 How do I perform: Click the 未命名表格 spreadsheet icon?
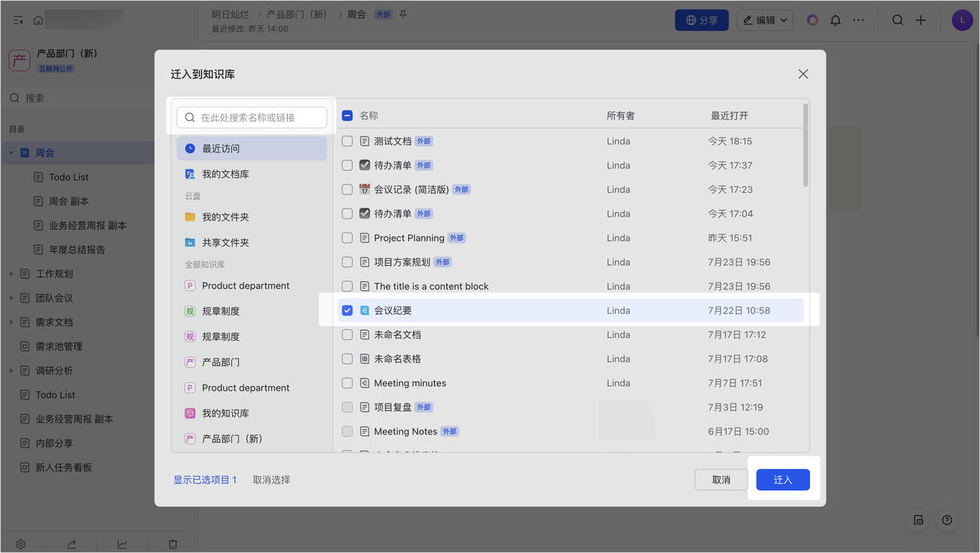[x=364, y=359]
